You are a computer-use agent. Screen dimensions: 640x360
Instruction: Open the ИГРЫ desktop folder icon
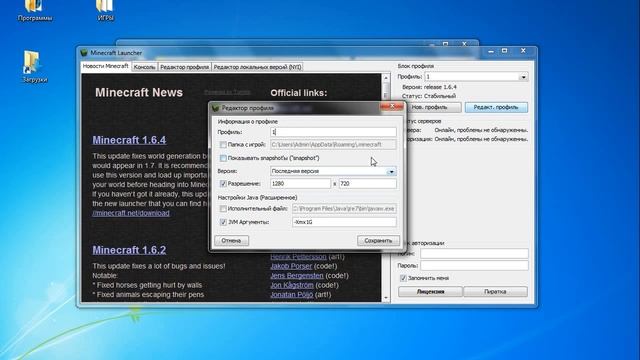105,10
